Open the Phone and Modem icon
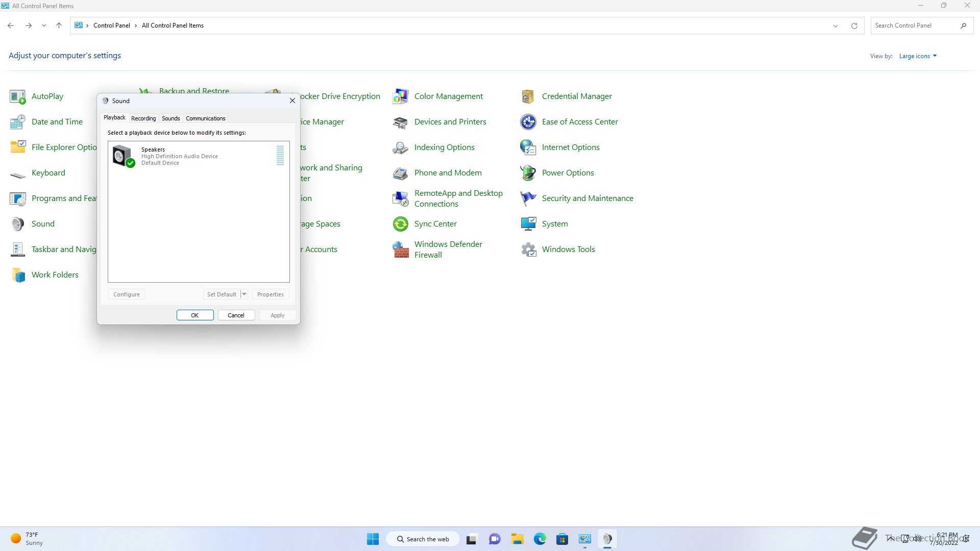The height and width of the screenshot is (551, 980). (401, 173)
